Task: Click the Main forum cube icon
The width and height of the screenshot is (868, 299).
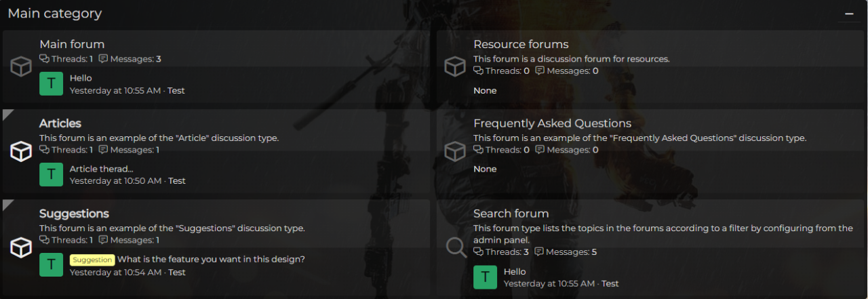Action: pos(21,66)
